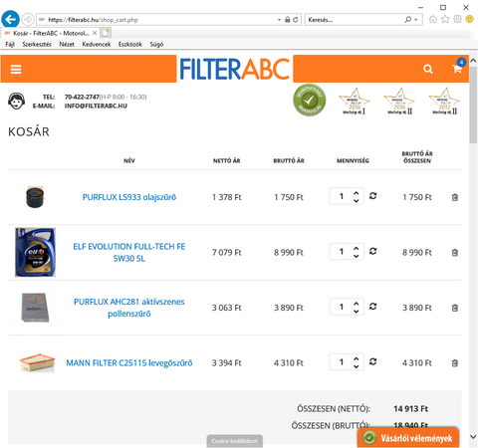Click quantity field for ELF EVOLUTION oil

click(x=341, y=252)
